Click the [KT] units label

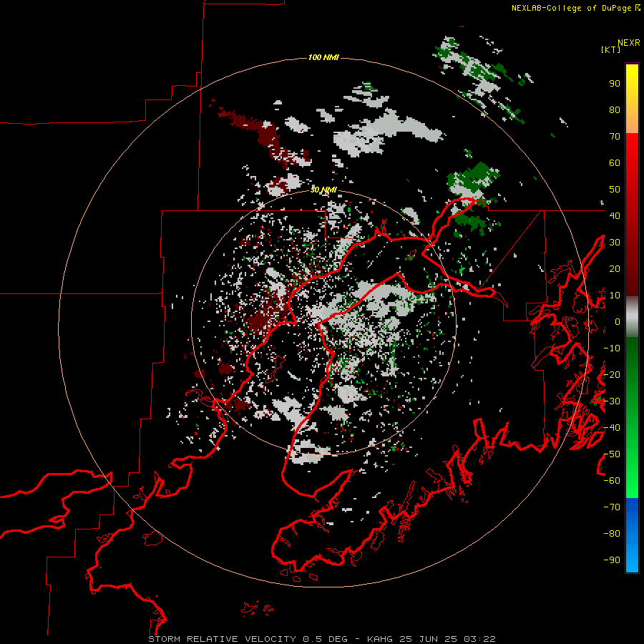610,49
